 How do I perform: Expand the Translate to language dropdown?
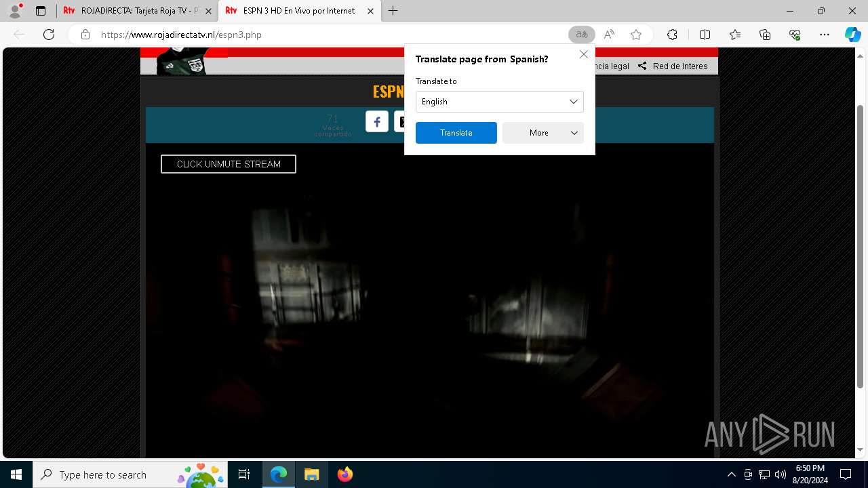[500, 102]
